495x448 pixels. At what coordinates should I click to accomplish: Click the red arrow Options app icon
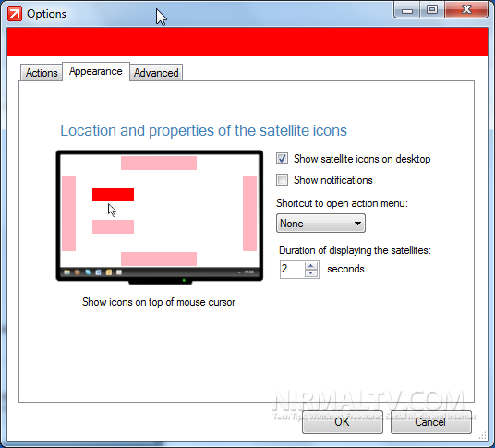[x=15, y=14]
